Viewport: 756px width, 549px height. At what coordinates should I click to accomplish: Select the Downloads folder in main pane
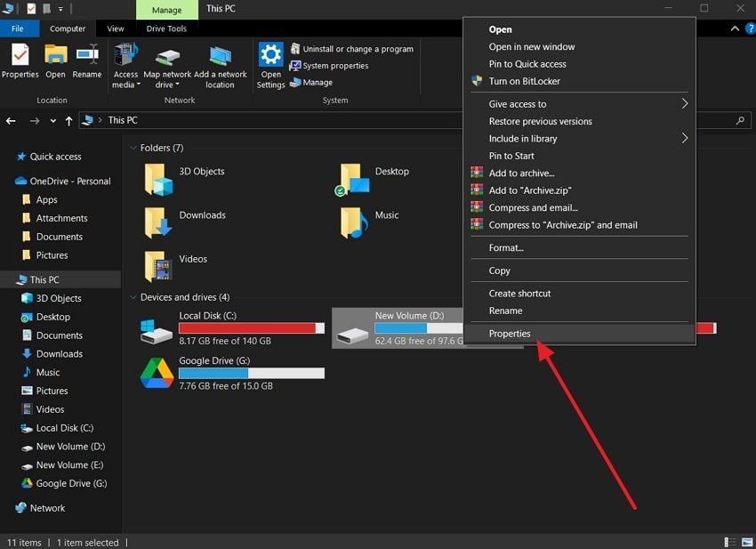[x=185, y=222]
